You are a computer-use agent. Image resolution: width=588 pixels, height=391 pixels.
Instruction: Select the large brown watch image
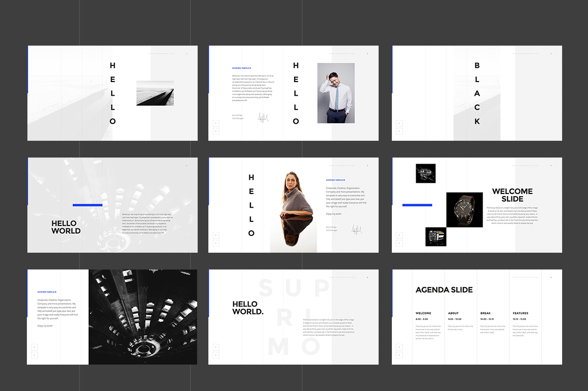click(464, 210)
